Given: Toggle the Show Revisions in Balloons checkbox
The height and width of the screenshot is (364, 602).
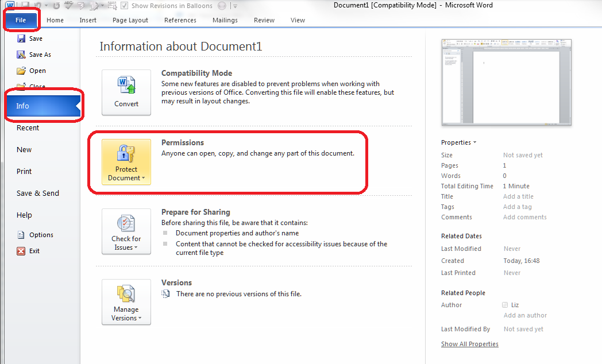Looking at the screenshot, I should pyautogui.click(x=125, y=6).
